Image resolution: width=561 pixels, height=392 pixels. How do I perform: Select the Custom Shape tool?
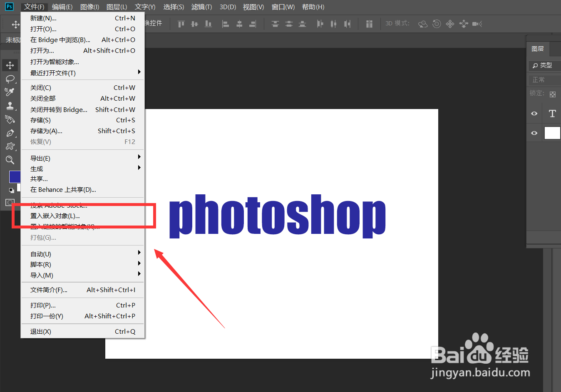click(10, 146)
